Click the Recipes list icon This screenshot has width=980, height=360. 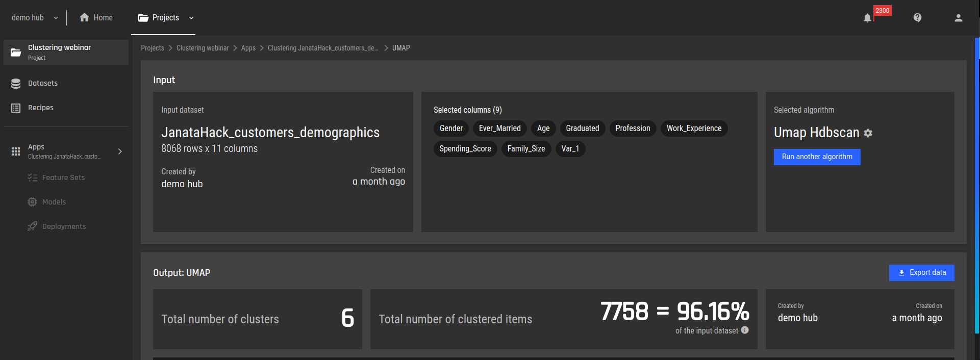click(16, 108)
